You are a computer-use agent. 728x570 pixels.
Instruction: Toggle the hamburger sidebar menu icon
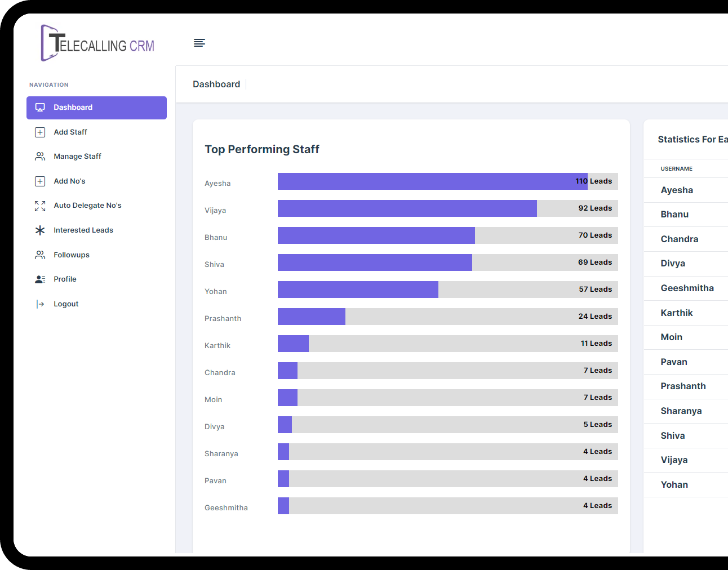(199, 43)
